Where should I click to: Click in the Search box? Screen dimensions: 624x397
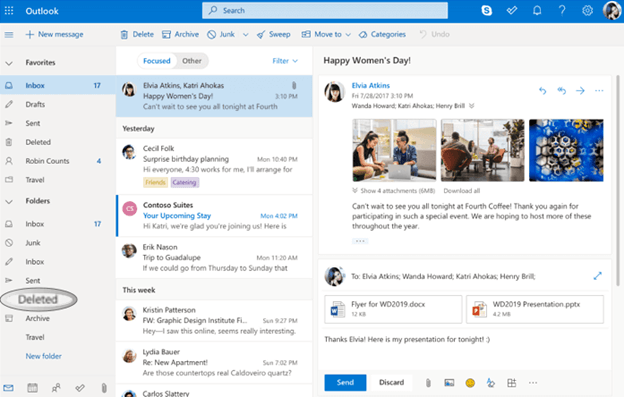(325, 11)
